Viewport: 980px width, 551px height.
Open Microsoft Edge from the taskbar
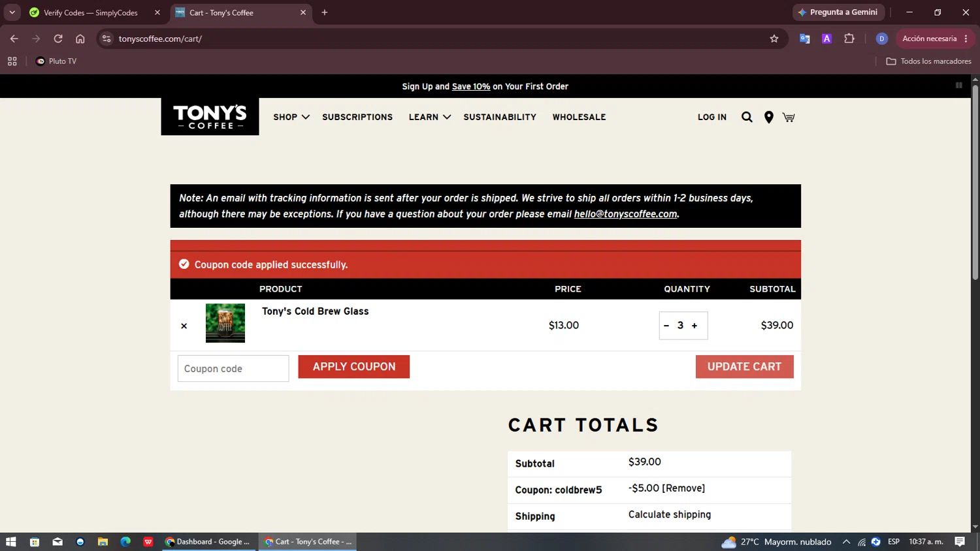click(125, 542)
